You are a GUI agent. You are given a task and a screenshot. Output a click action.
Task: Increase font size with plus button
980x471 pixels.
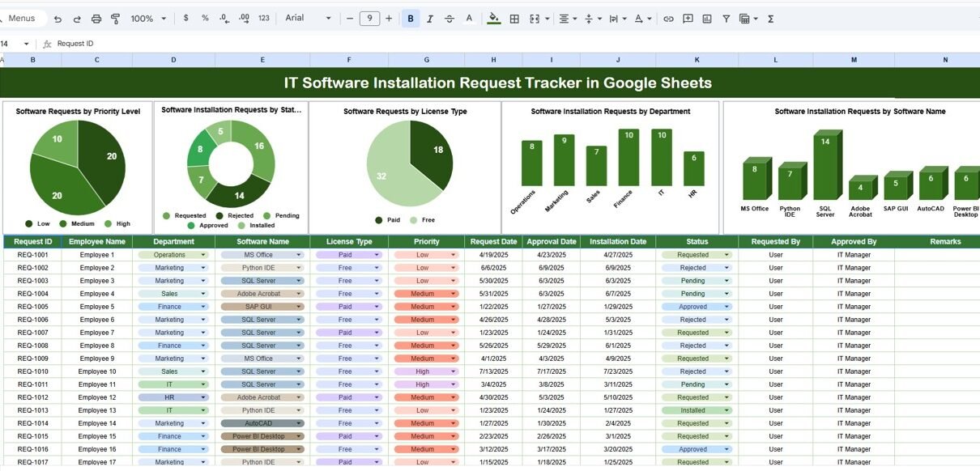389,19
